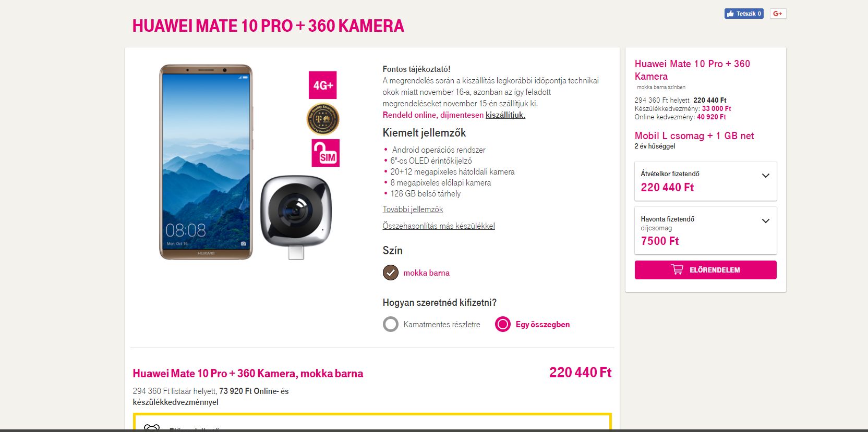Click the Huawei Mate 10 Pro sidebar title

tap(692, 70)
